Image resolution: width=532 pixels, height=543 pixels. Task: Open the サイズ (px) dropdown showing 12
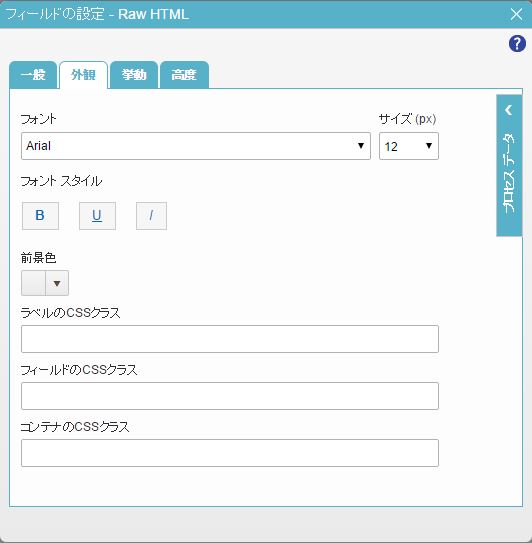pyautogui.click(x=409, y=146)
